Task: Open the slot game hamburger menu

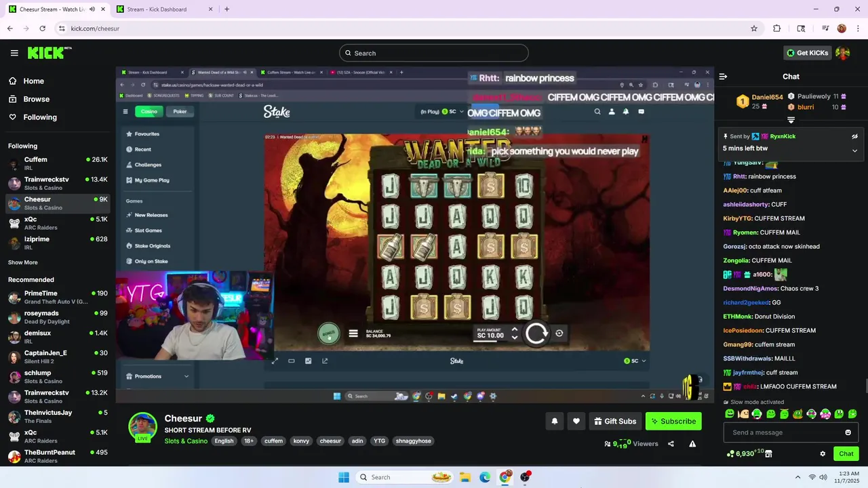Action: point(353,333)
